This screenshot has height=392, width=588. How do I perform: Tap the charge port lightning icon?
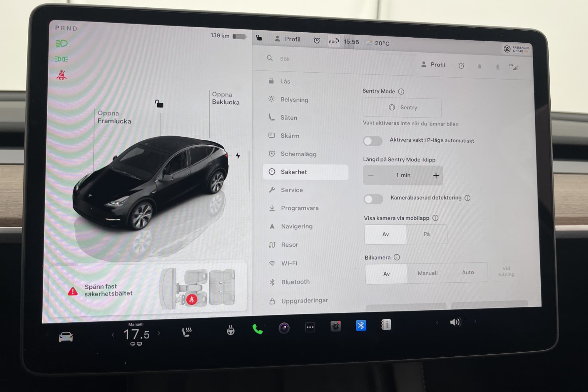pyautogui.click(x=238, y=156)
